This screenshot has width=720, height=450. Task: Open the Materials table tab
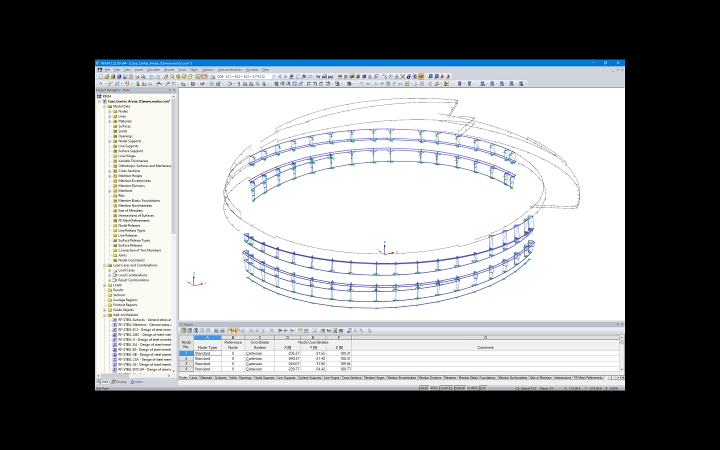pyautogui.click(x=207, y=377)
